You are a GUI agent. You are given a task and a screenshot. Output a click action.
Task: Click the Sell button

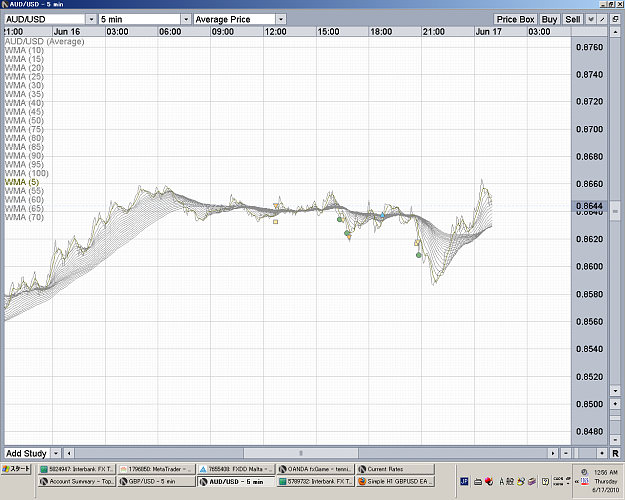[x=573, y=19]
